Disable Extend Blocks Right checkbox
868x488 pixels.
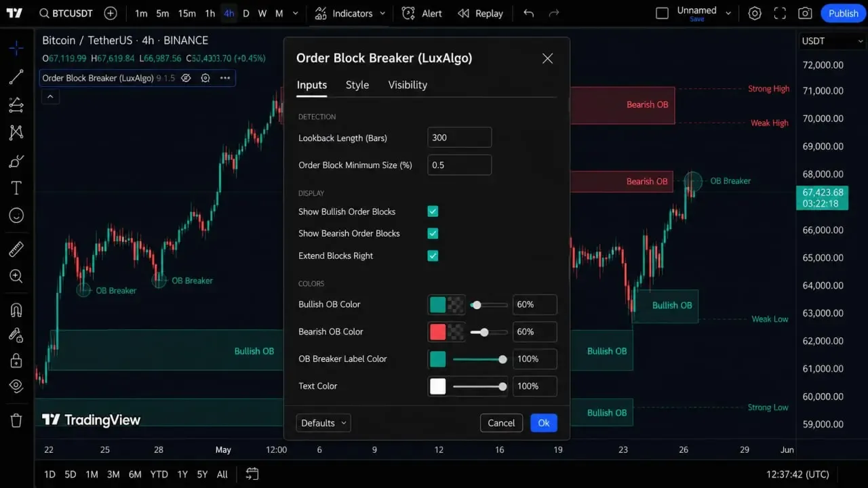pyautogui.click(x=433, y=256)
